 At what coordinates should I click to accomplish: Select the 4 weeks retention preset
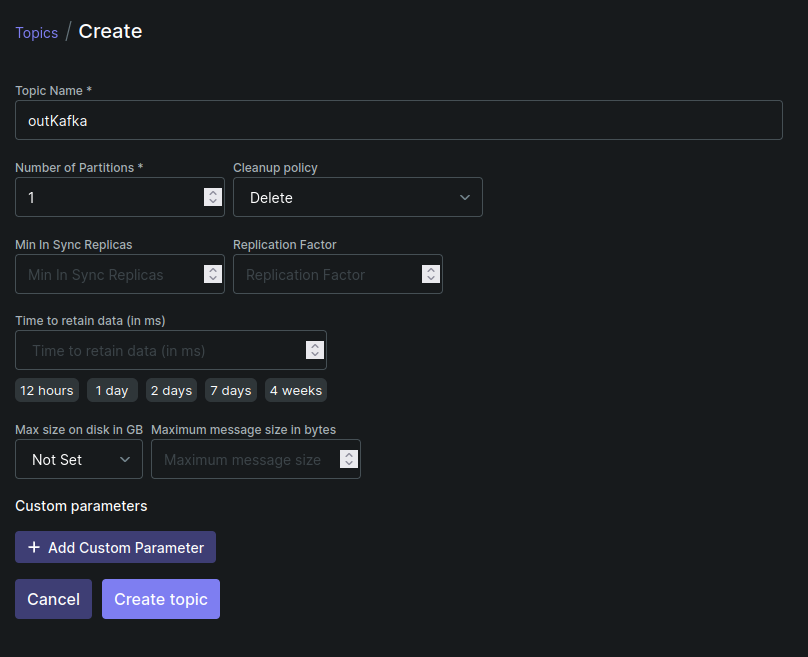pos(296,390)
